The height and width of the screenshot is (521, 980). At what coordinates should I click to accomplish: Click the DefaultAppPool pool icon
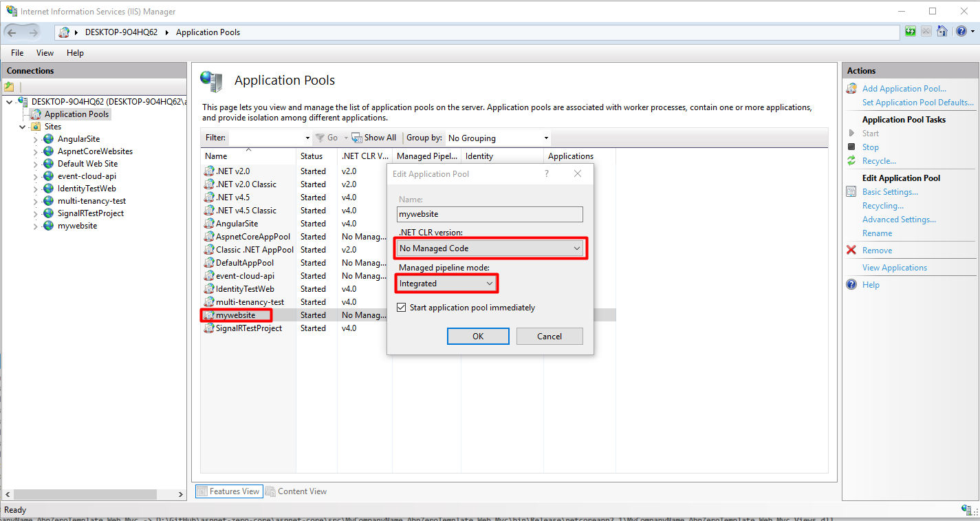209,263
